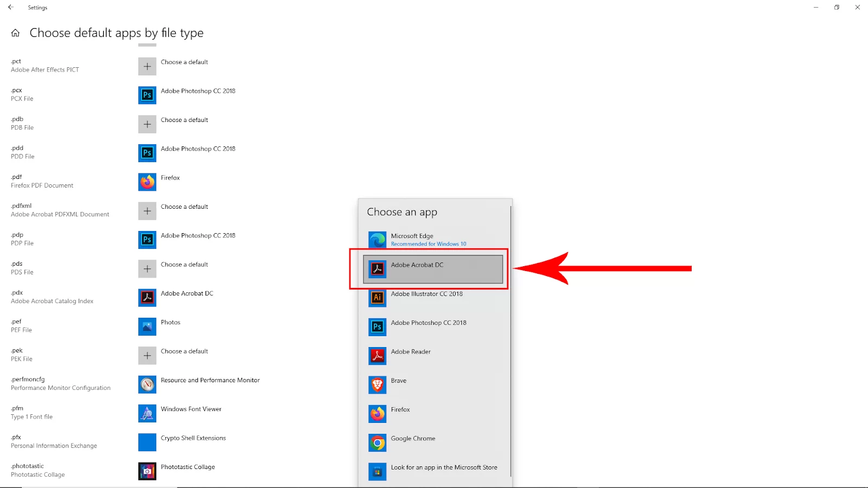Screen dimensions: 868x488
Task: Change Adobe Acrobat DC default for .pdx
Action: tap(187, 293)
